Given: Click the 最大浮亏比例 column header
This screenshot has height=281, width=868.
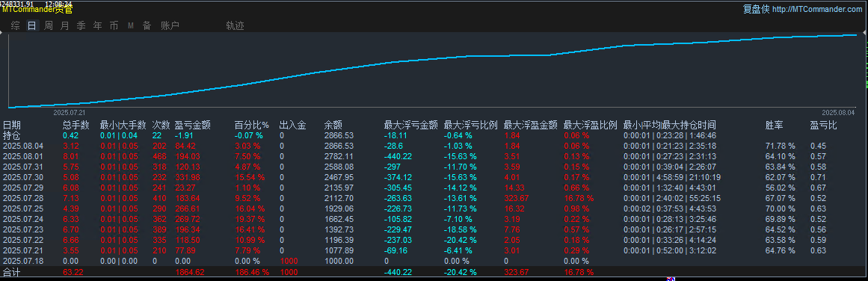Looking at the screenshot, I should pos(470,125).
